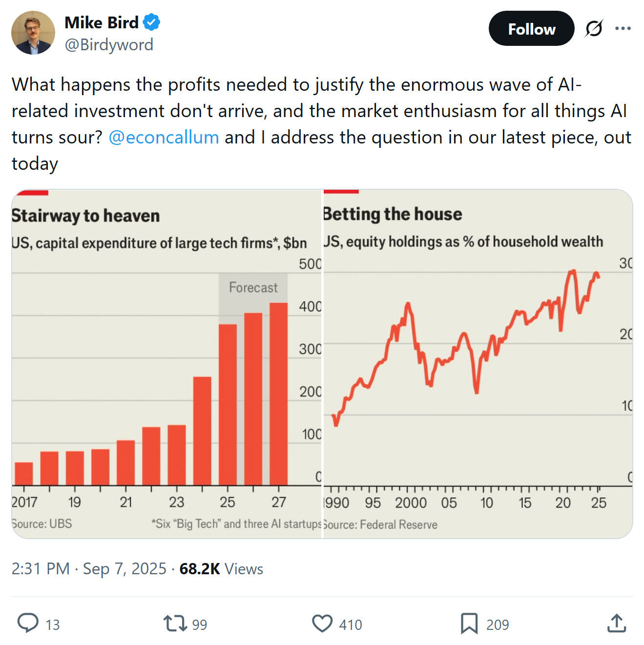Click the 99 reposts count
This screenshot has width=644, height=645.
200,625
